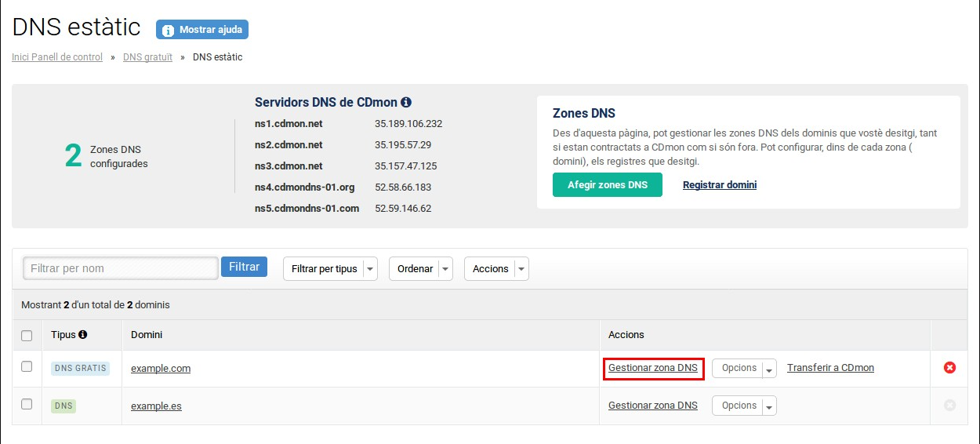Click Transferir a CDmon link
Screen dimensions: 980x444
830,368
